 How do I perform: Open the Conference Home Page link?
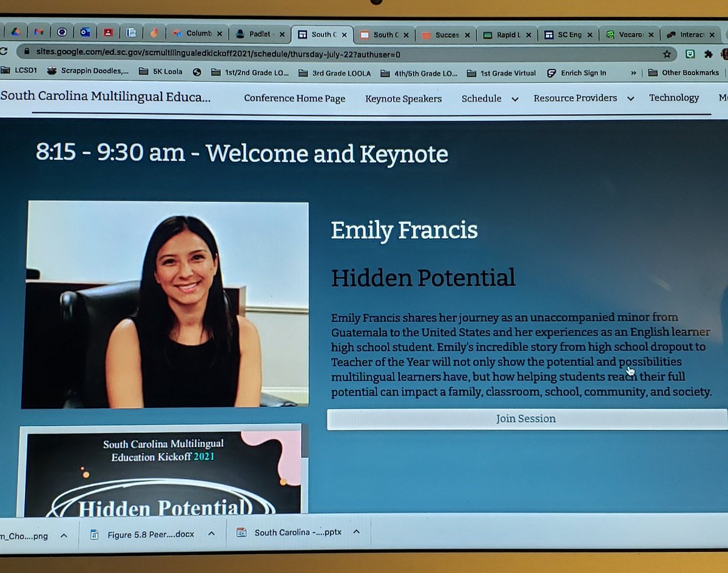pyautogui.click(x=295, y=98)
